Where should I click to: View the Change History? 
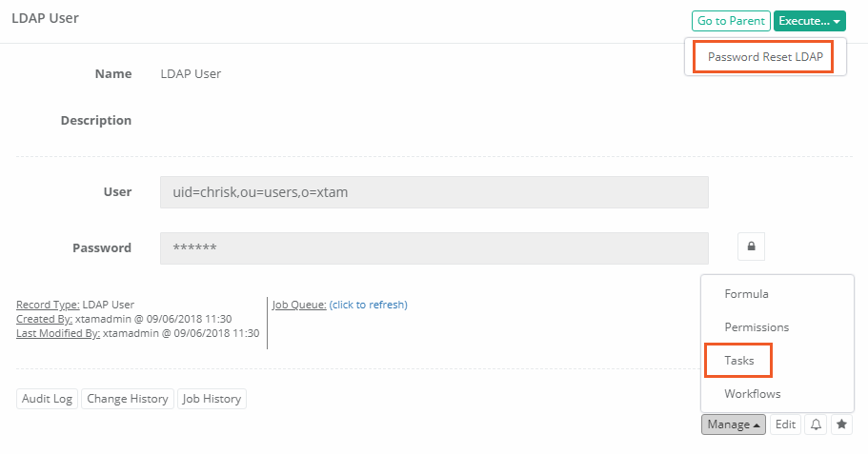pyautogui.click(x=128, y=399)
